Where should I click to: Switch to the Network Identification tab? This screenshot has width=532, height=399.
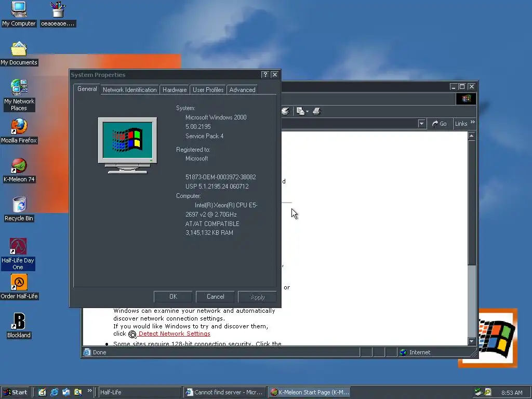click(129, 90)
